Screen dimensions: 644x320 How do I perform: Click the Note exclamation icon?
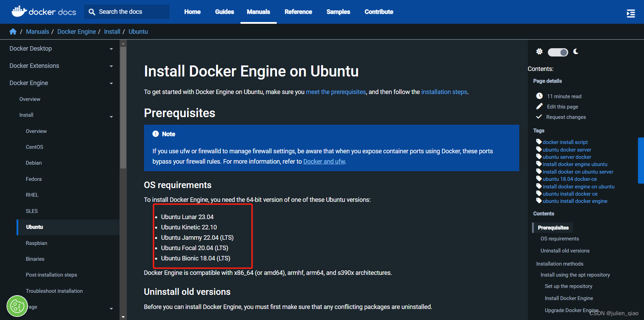pos(156,134)
